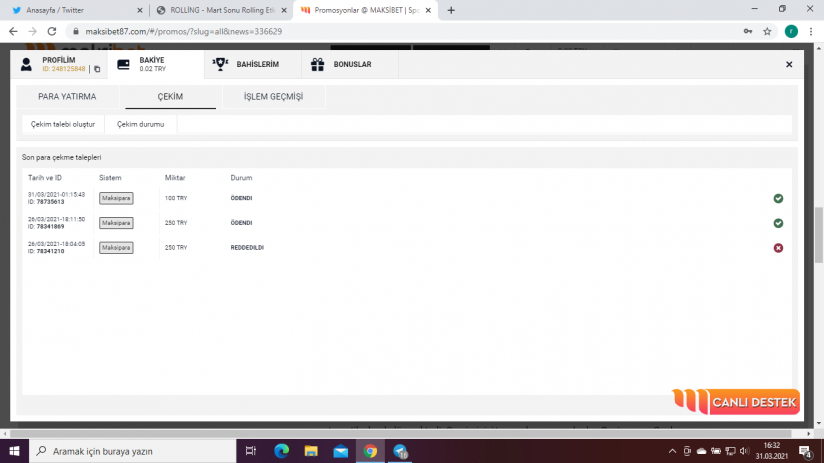Close the account panel with X

[789, 64]
